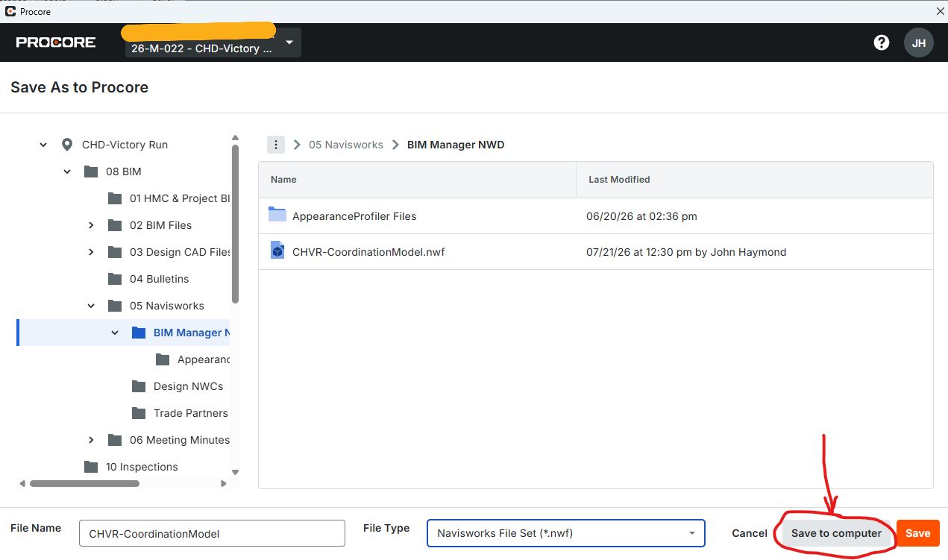
Task: Click the CHD-Victory Run location pin icon
Action: coord(67,145)
